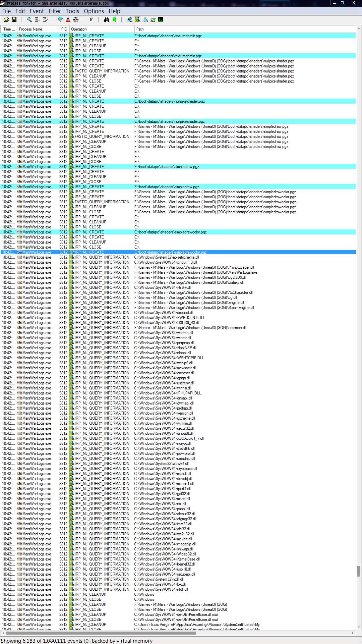
Task: Click the Open file toolbar icon
Action: [6, 20]
